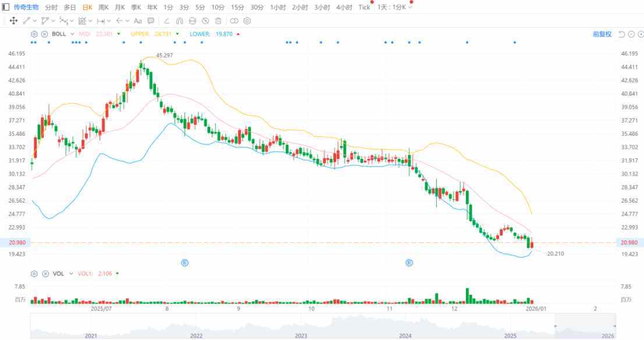The width and height of the screenshot is (644, 340).
Task: Toggle the left sidebar panel icon
Action: [6, 8]
